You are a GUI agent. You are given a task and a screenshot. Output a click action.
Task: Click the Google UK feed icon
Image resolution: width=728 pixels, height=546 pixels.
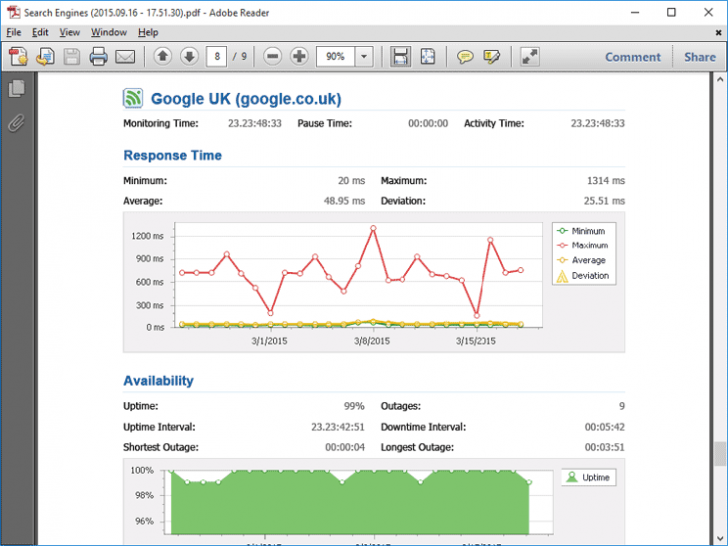pos(133,98)
